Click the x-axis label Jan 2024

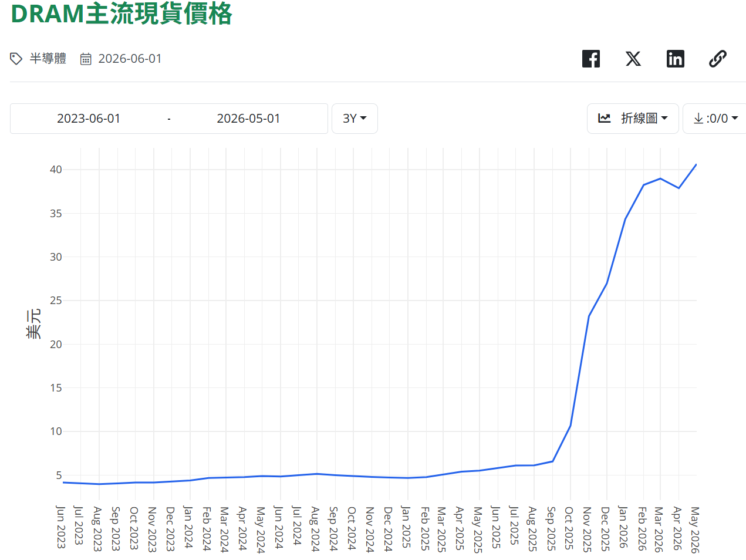pos(188,527)
